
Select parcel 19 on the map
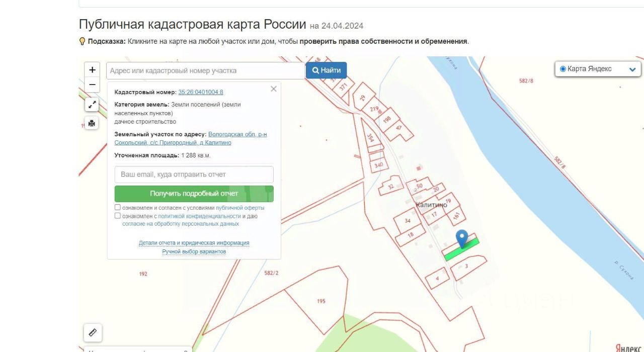coord(447,201)
